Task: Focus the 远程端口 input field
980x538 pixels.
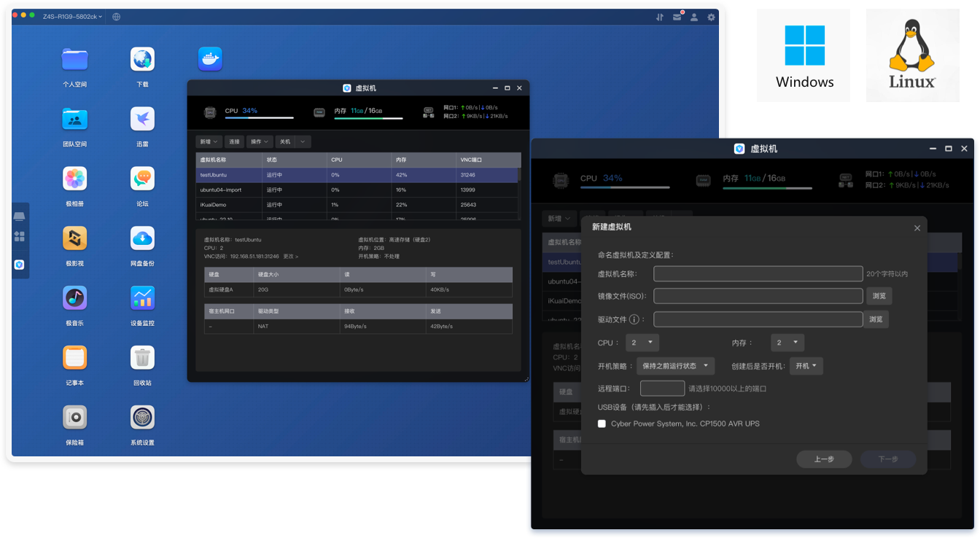Action: point(662,389)
